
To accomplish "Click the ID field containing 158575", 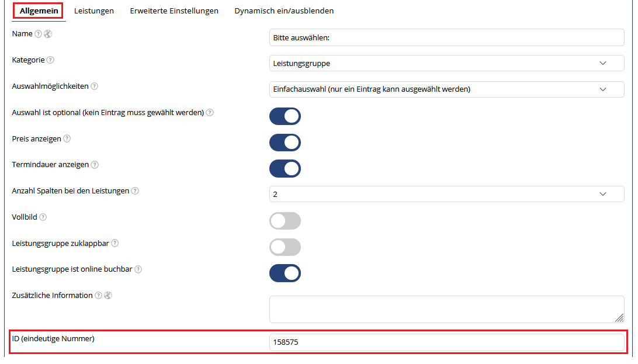I will click(x=446, y=342).
